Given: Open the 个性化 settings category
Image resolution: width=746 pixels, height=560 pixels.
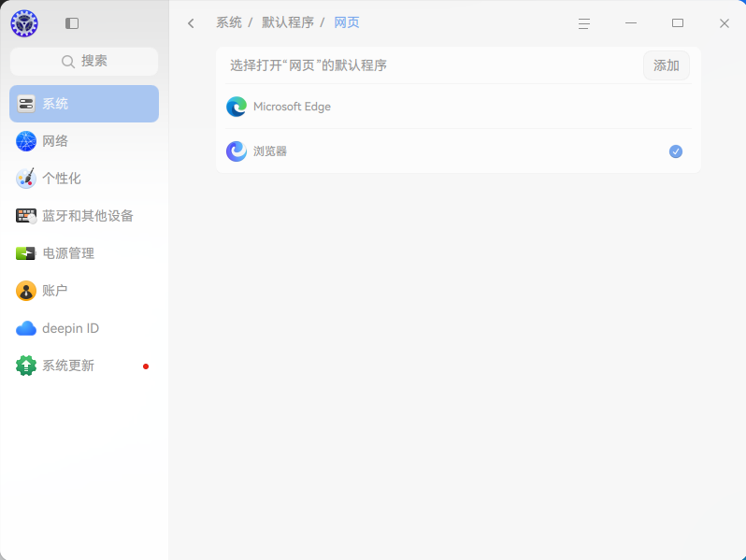Looking at the screenshot, I should (x=84, y=179).
